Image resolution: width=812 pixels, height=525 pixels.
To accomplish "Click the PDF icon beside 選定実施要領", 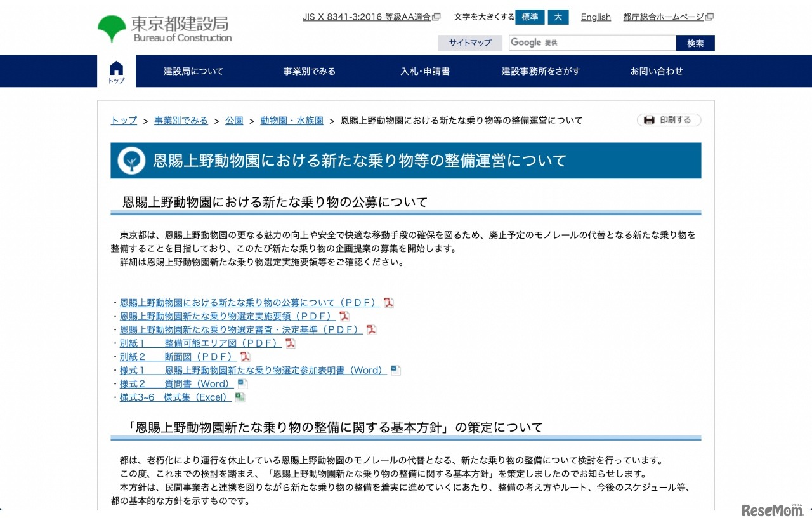I will tap(344, 316).
